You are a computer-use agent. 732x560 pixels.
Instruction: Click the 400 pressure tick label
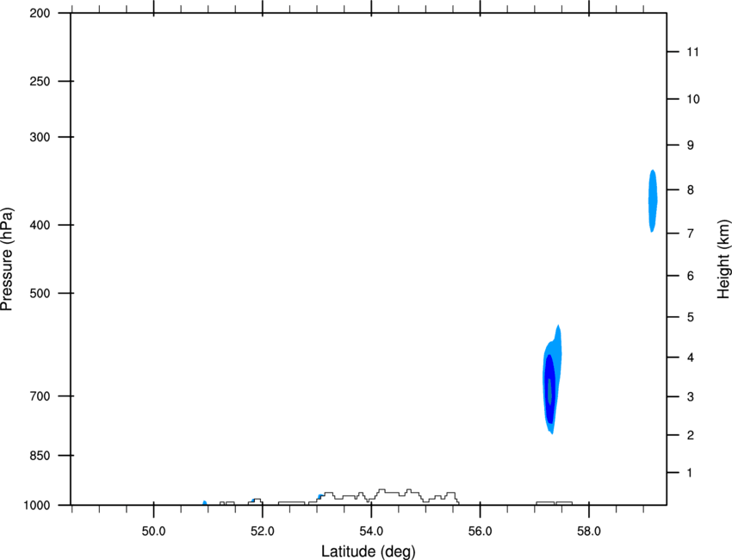pyautogui.click(x=40, y=225)
